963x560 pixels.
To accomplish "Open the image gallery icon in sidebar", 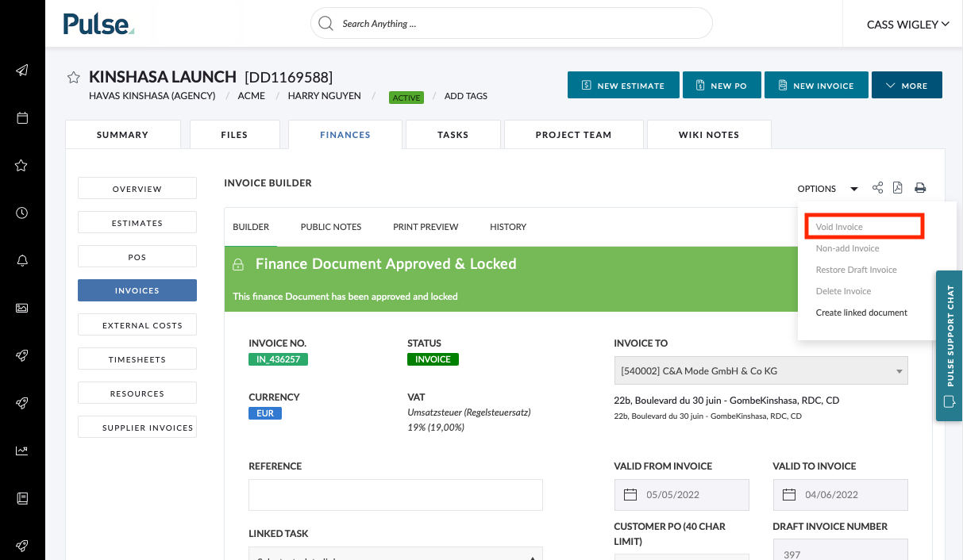I will point(22,308).
